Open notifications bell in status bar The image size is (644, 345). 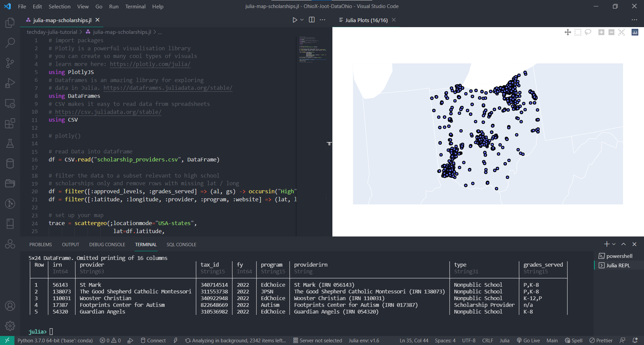[635, 340]
